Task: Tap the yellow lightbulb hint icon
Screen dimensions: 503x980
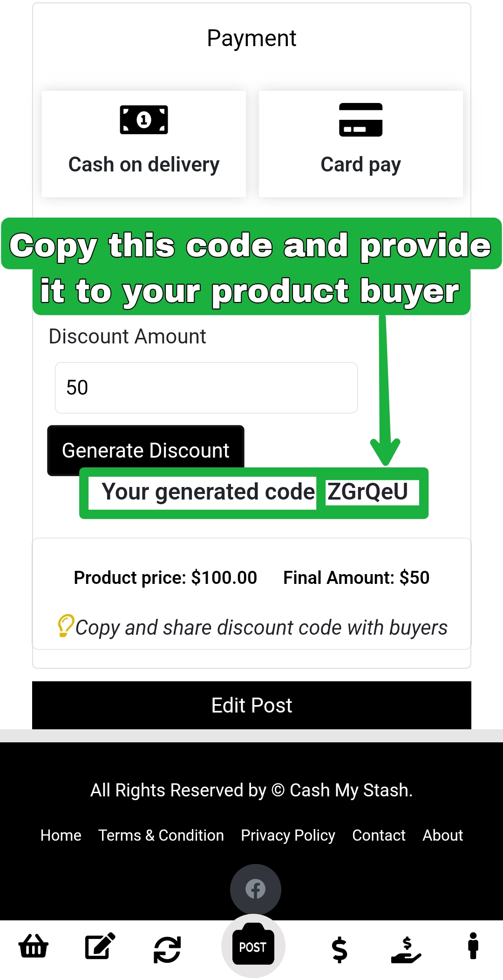Action: pyautogui.click(x=66, y=625)
